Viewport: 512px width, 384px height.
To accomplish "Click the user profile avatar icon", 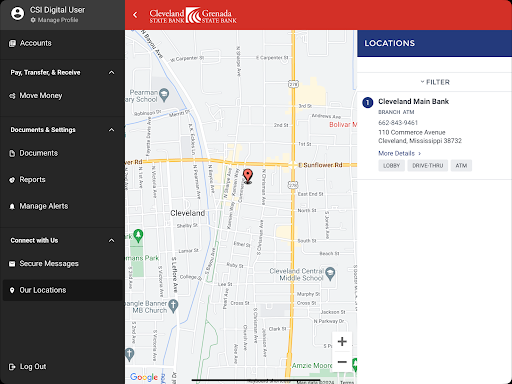I will (x=17, y=14).
